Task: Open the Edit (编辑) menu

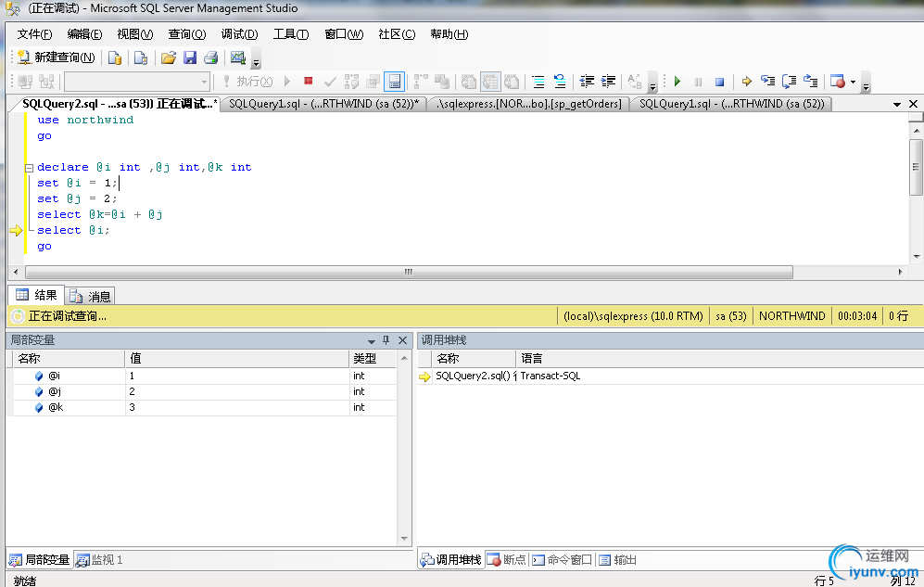Action: coord(84,34)
